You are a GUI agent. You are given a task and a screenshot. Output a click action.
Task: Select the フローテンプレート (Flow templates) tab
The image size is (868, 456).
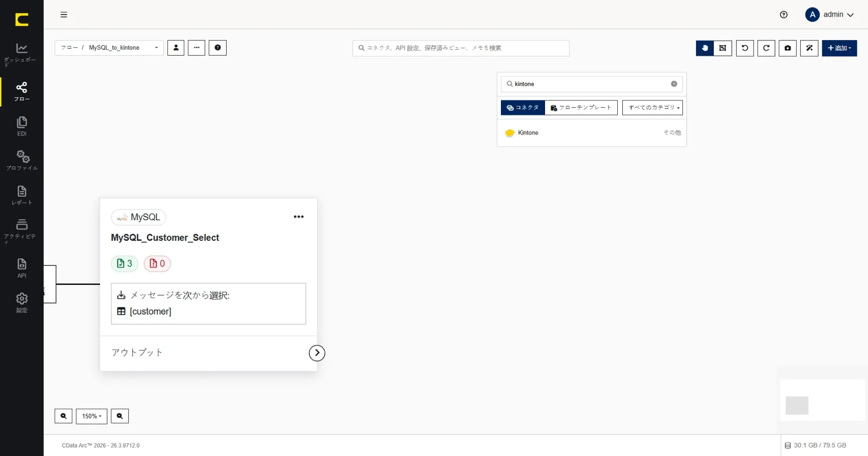tap(581, 107)
